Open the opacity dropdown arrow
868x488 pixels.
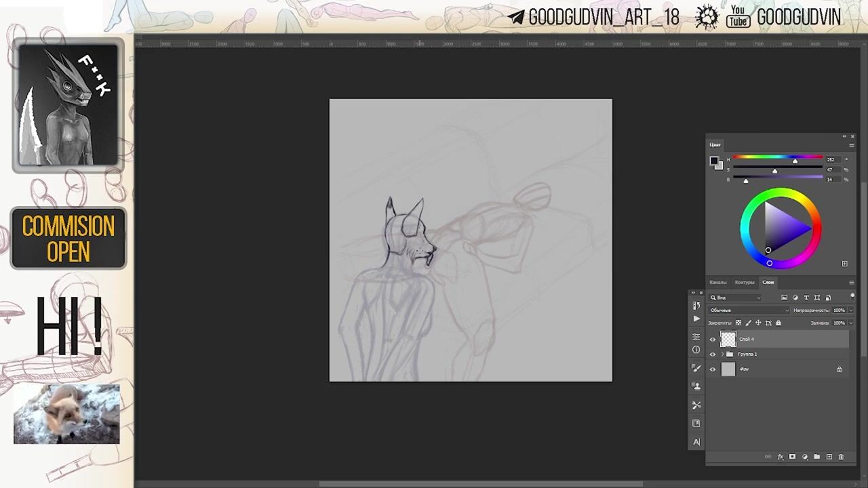pos(850,310)
